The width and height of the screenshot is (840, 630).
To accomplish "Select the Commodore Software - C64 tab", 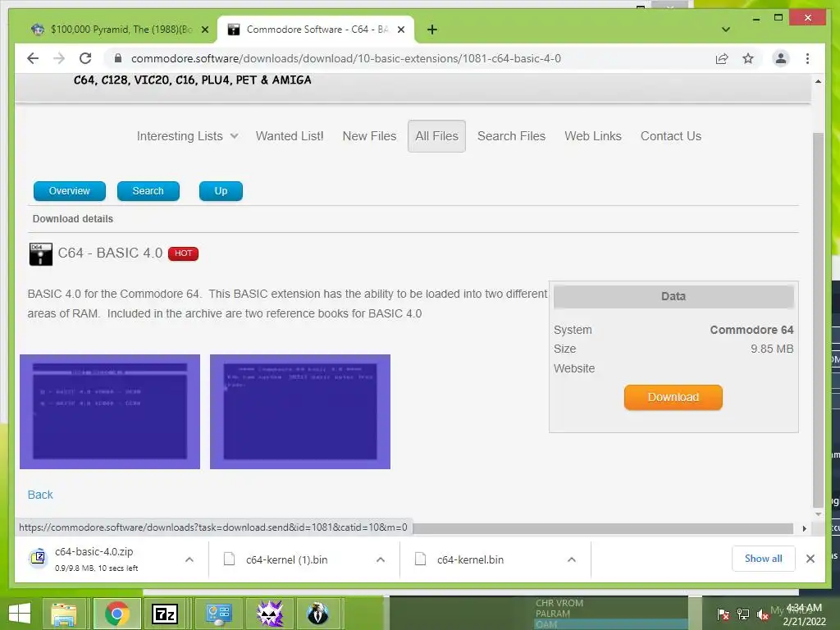I will [315, 30].
